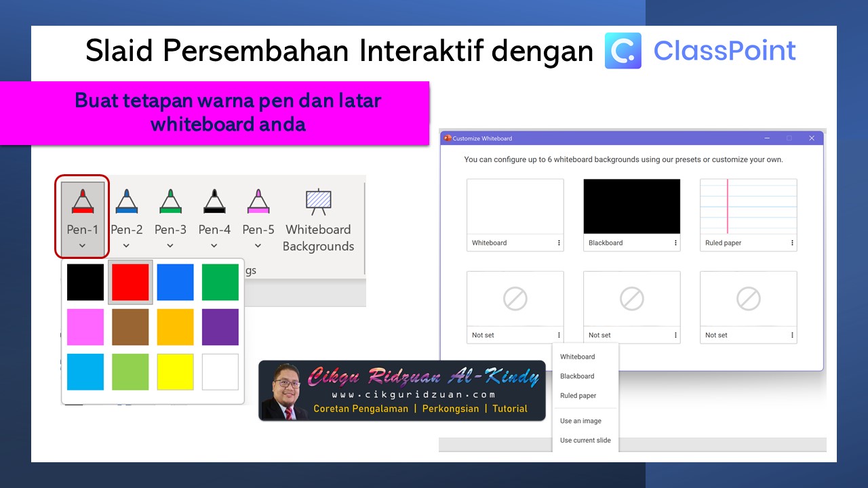Choose Use current slide from the menu
This screenshot has height=488, width=868.
coord(585,440)
